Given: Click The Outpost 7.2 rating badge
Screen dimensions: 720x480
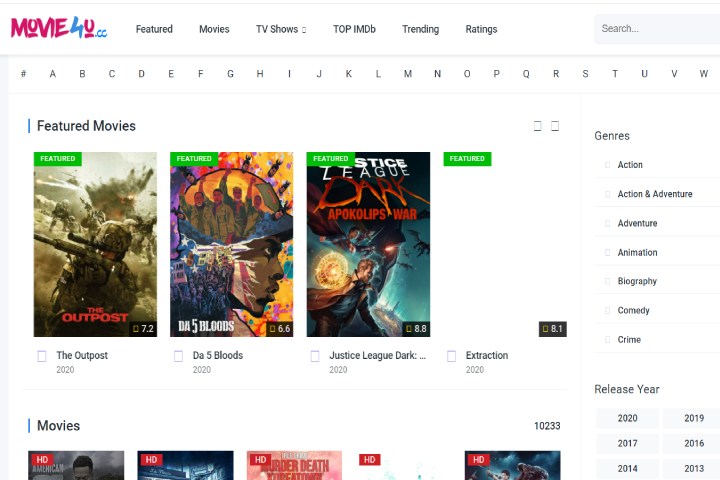Looking at the screenshot, I should (143, 329).
